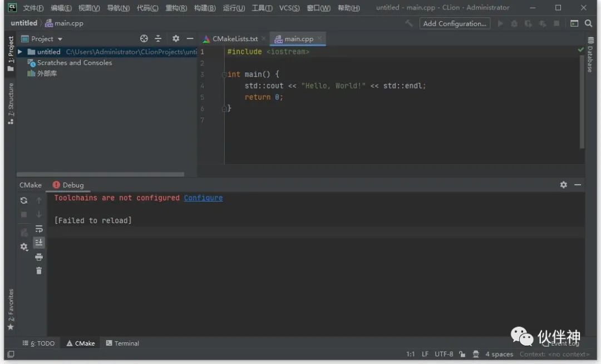Click the tool windows quick-access icon
The height and width of the screenshot is (364, 601).
(x=11, y=354)
